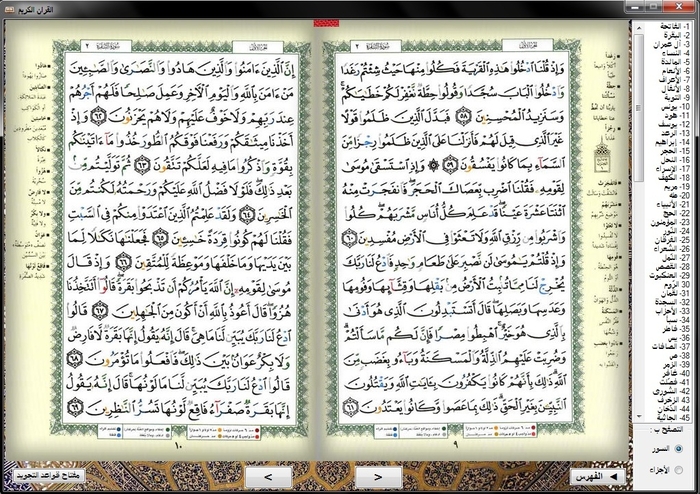
Task: Select surah 44- الدخان in the list
Action: (x=674, y=408)
